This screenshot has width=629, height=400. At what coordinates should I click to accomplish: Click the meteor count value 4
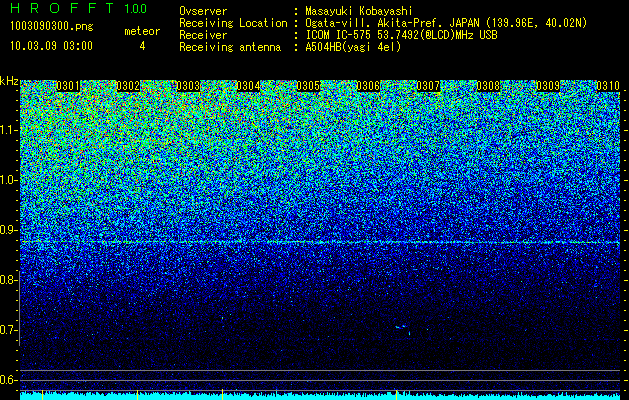142,46
